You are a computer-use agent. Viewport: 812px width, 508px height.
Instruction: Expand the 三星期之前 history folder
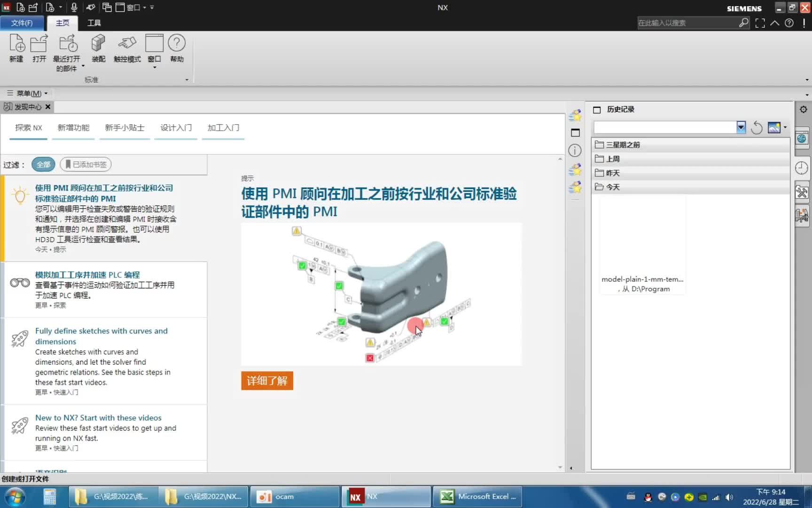pyautogui.click(x=690, y=145)
